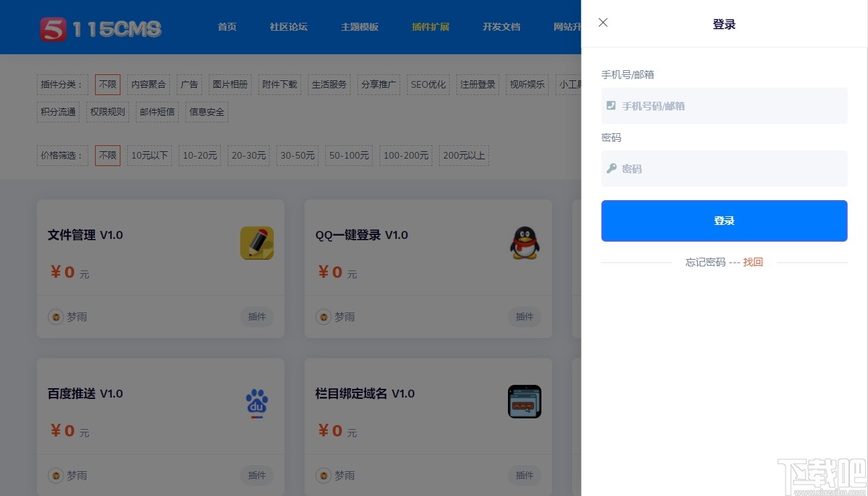Click the 登录 heading of the panel

click(x=724, y=24)
